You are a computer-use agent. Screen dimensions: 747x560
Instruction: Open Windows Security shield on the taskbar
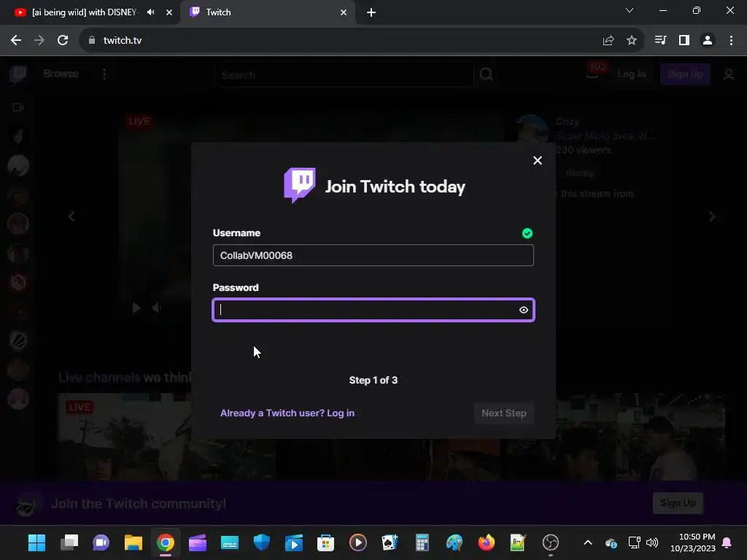point(262,542)
